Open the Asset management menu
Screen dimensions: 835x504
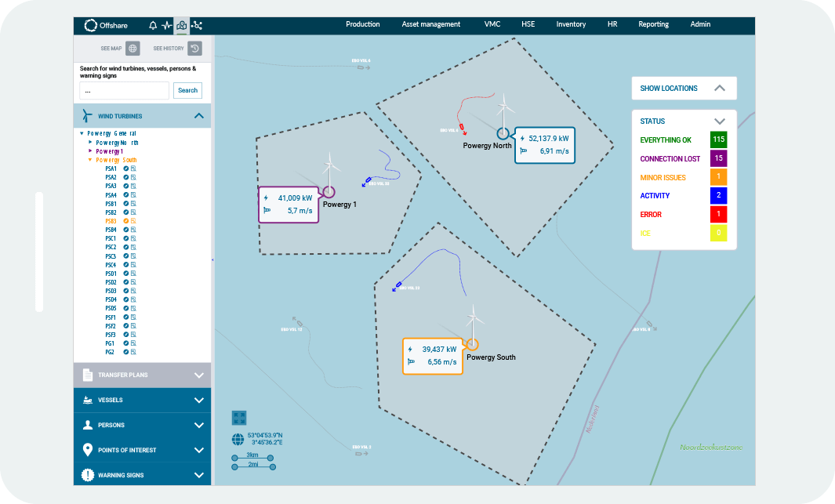pyautogui.click(x=430, y=24)
